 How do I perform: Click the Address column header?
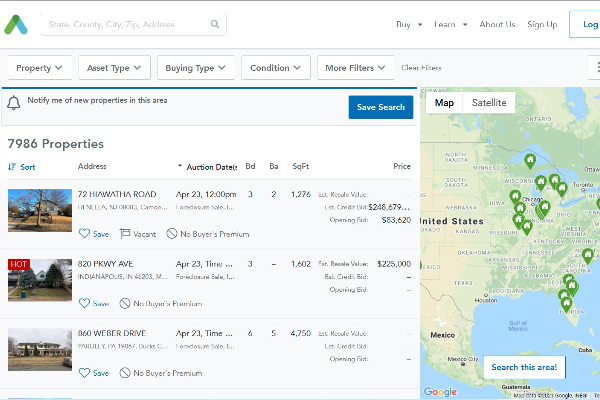coord(92,166)
